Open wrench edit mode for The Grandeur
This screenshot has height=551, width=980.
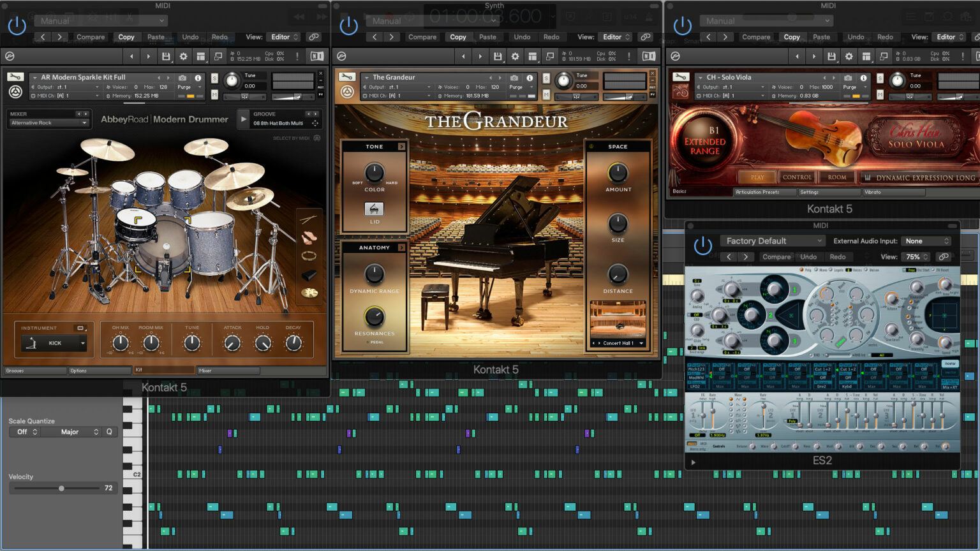click(x=346, y=77)
